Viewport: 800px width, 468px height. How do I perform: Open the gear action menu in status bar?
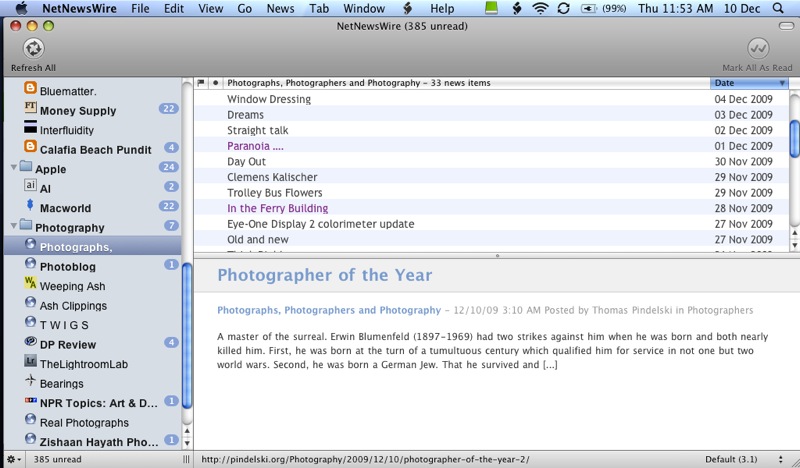click(x=14, y=459)
